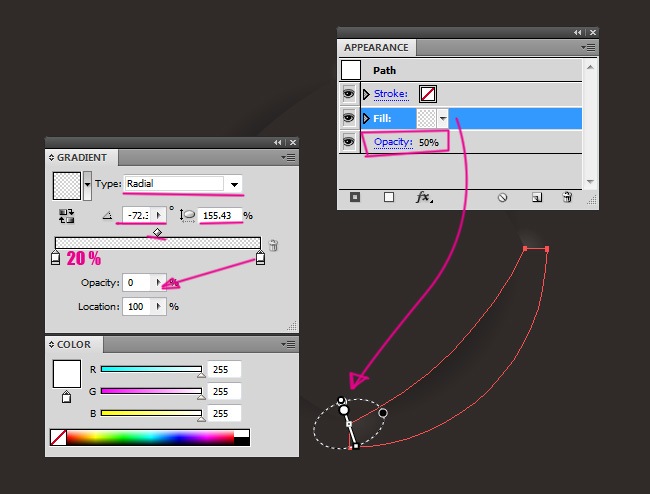Click the Path thumbnail in Appearance panel
The height and width of the screenshot is (494, 650).
click(x=351, y=70)
